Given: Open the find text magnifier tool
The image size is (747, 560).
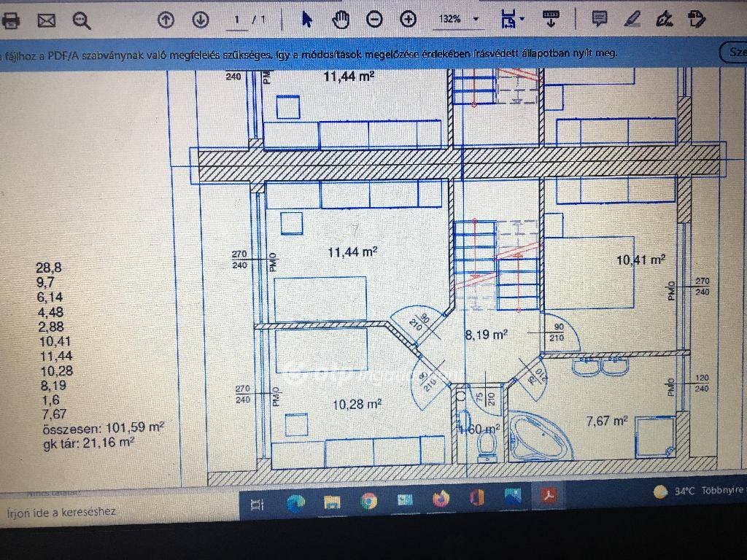Looking at the screenshot, I should (x=82, y=21).
